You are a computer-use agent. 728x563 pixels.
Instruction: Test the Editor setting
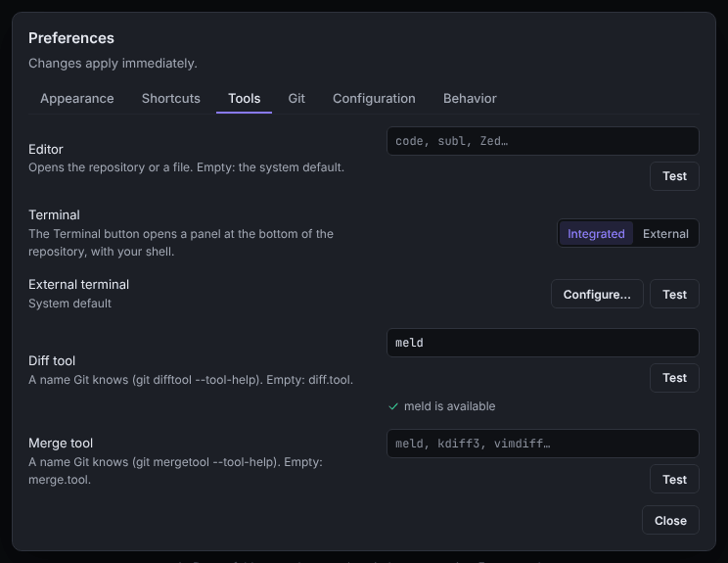[674, 176]
